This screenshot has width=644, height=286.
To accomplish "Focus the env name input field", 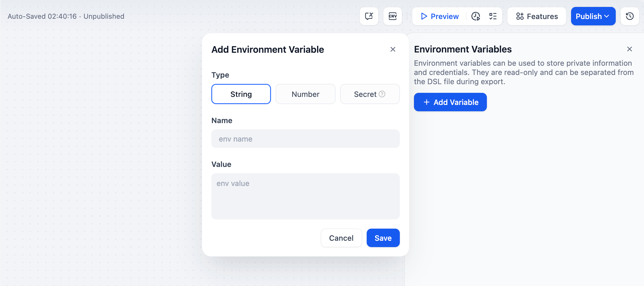I will pyautogui.click(x=305, y=139).
